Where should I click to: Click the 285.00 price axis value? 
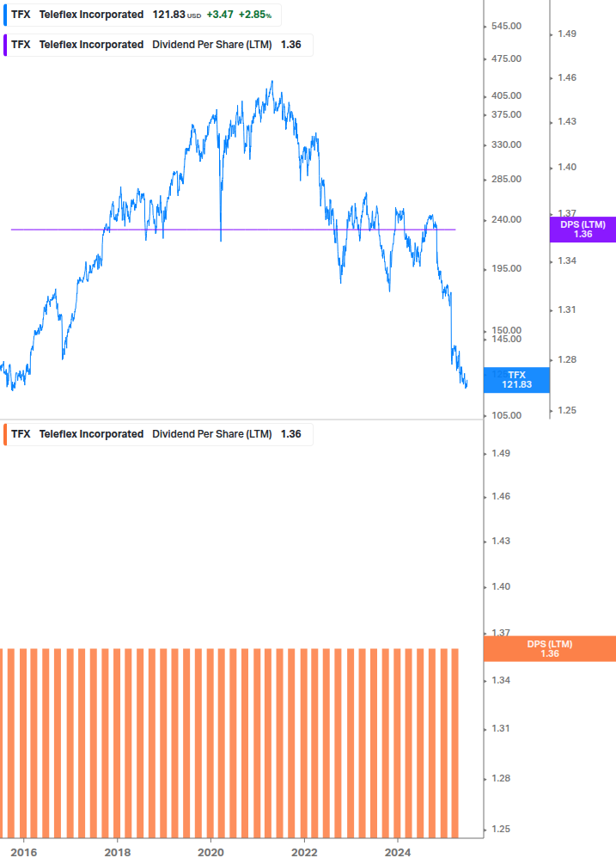(x=506, y=179)
